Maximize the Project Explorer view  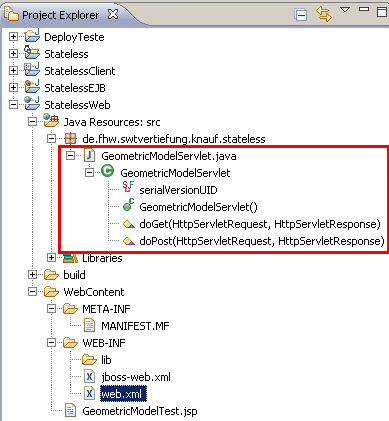click(x=382, y=12)
